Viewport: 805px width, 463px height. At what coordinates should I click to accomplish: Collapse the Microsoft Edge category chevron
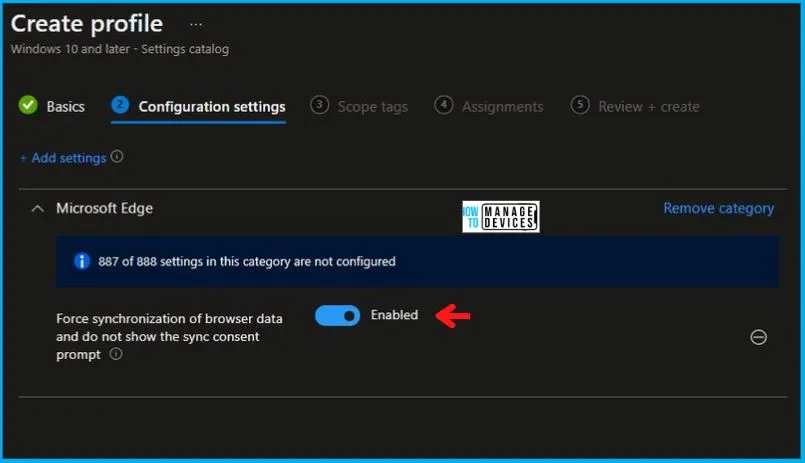(37, 209)
